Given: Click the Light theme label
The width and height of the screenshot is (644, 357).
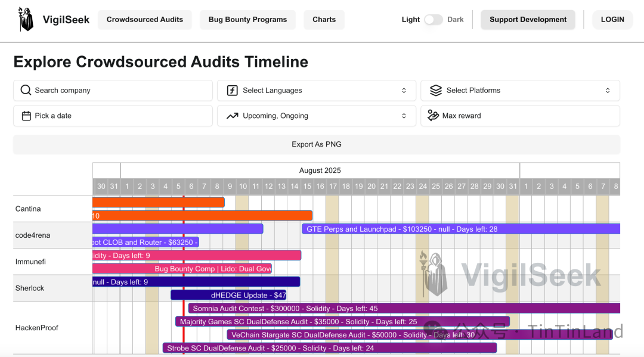Looking at the screenshot, I should 410,19.
